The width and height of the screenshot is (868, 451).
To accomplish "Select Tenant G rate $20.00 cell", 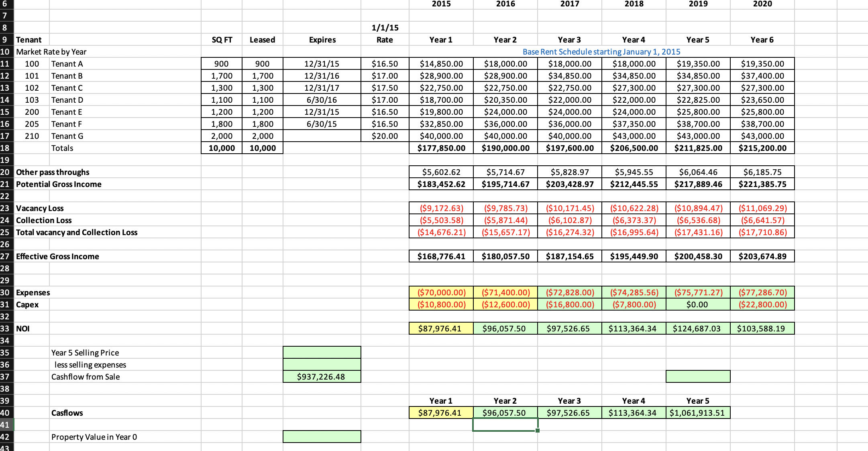I will [x=385, y=136].
